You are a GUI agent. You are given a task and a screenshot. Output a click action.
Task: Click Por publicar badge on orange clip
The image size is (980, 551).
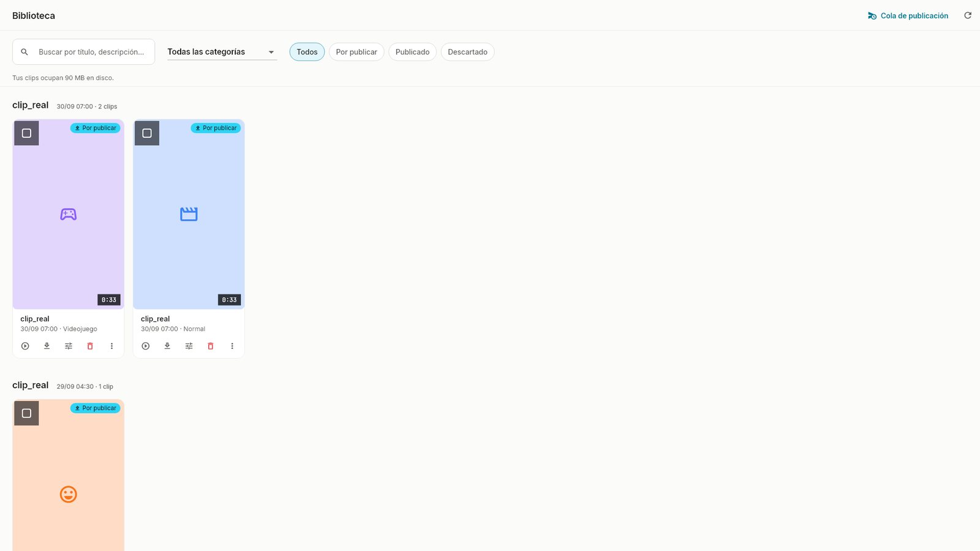tap(95, 408)
